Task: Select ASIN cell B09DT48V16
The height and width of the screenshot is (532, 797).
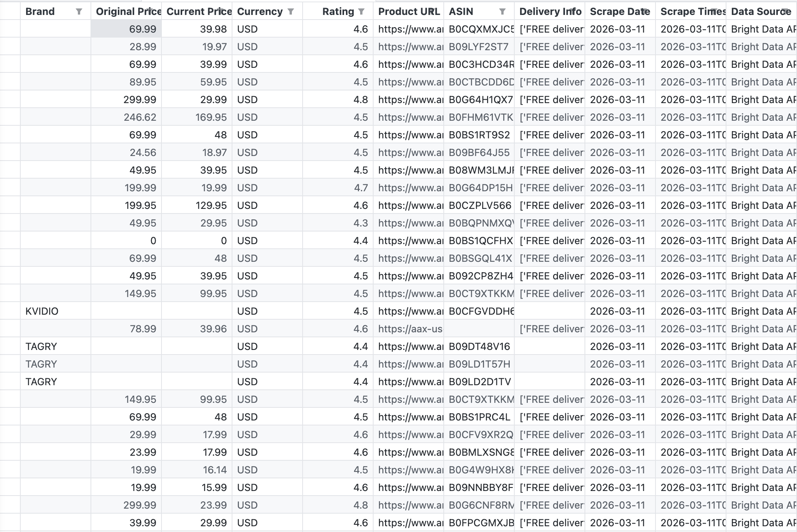Action: (479, 346)
